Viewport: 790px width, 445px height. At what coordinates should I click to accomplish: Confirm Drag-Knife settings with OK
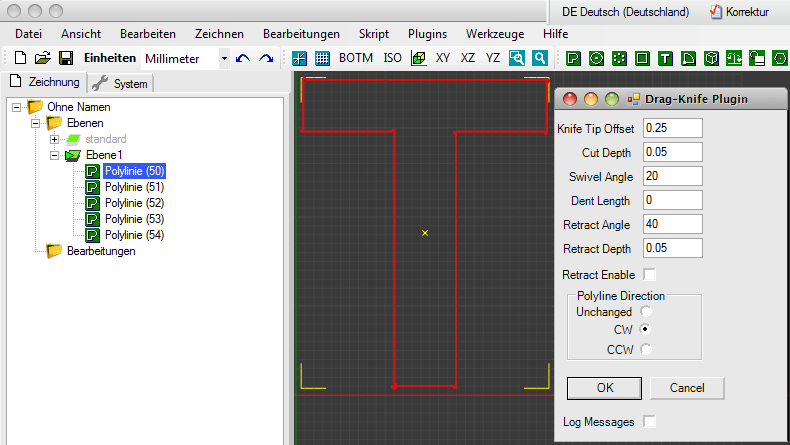coord(605,388)
